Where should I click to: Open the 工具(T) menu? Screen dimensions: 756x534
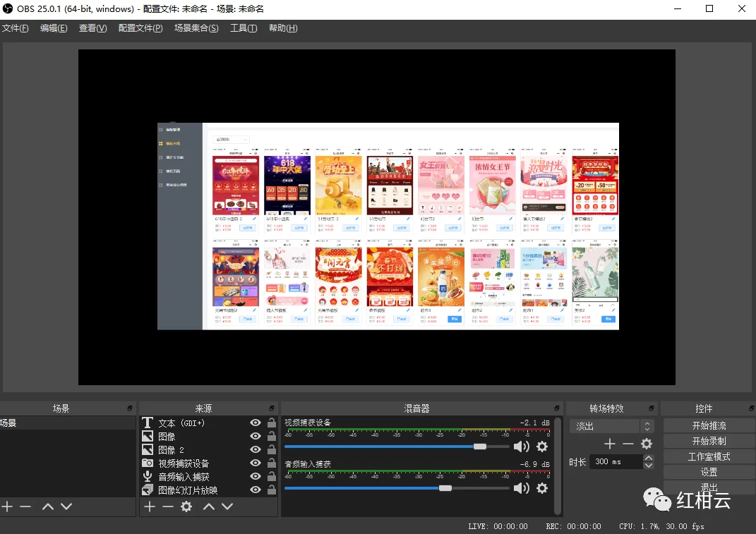[244, 28]
